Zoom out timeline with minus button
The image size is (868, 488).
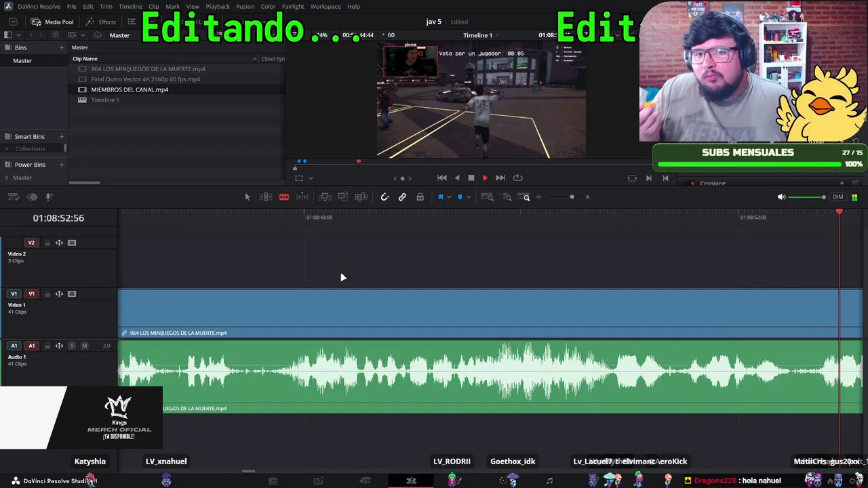(538, 197)
